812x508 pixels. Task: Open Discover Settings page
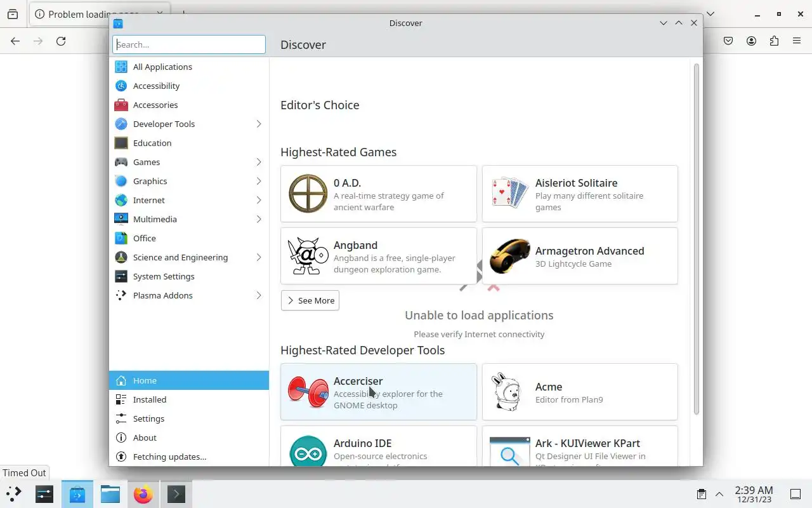(x=189, y=418)
